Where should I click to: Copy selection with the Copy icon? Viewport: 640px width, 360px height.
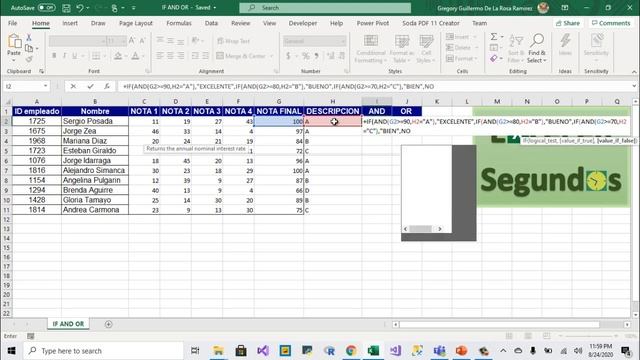pyautogui.click(x=29, y=49)
